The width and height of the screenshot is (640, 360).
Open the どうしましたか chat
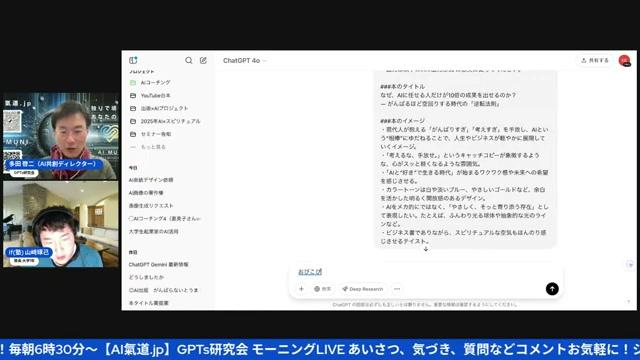[146, 277]
